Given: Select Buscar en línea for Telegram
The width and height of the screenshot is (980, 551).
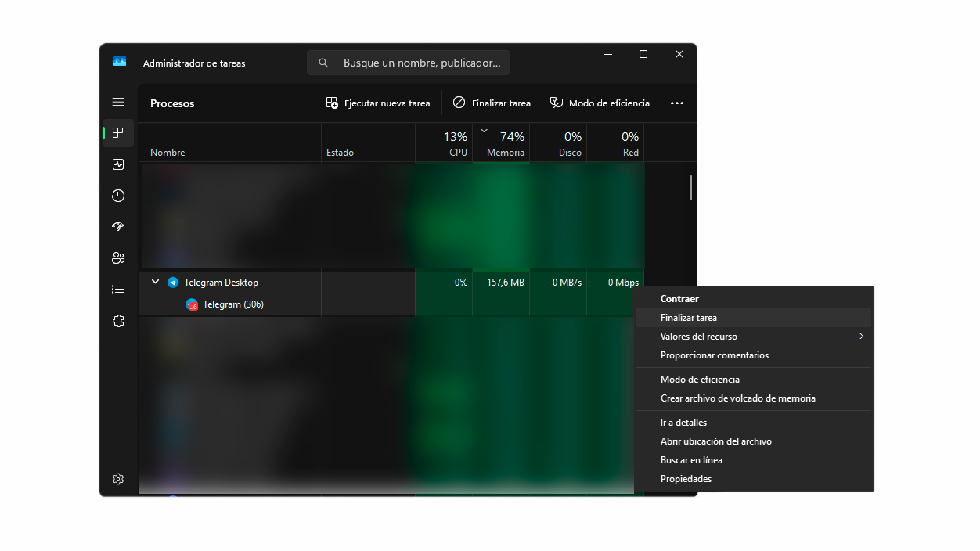Looking at the screenshot, I should click(692, 459).
